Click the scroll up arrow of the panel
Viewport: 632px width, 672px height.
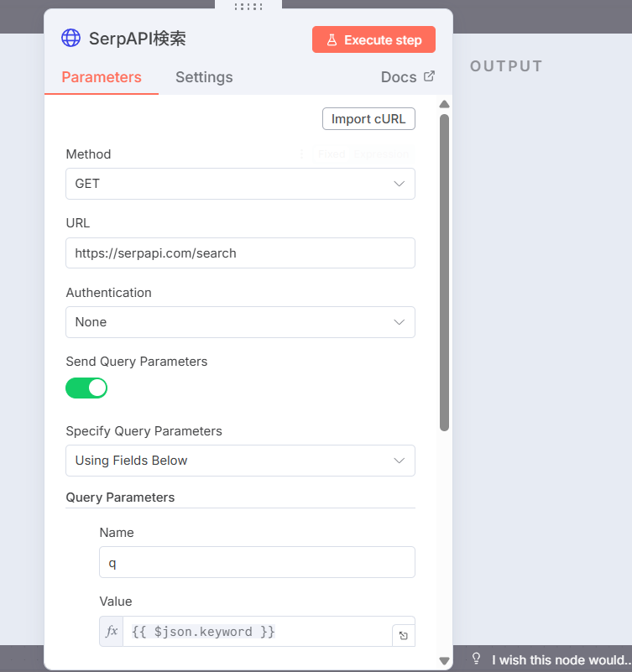click(x=445, y=105)
